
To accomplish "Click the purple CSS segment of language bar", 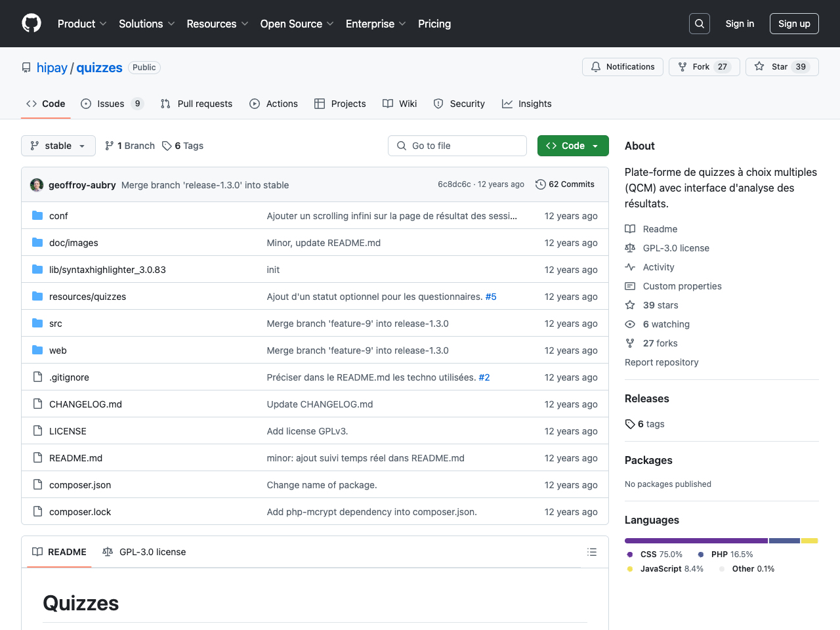I will 696,541.
